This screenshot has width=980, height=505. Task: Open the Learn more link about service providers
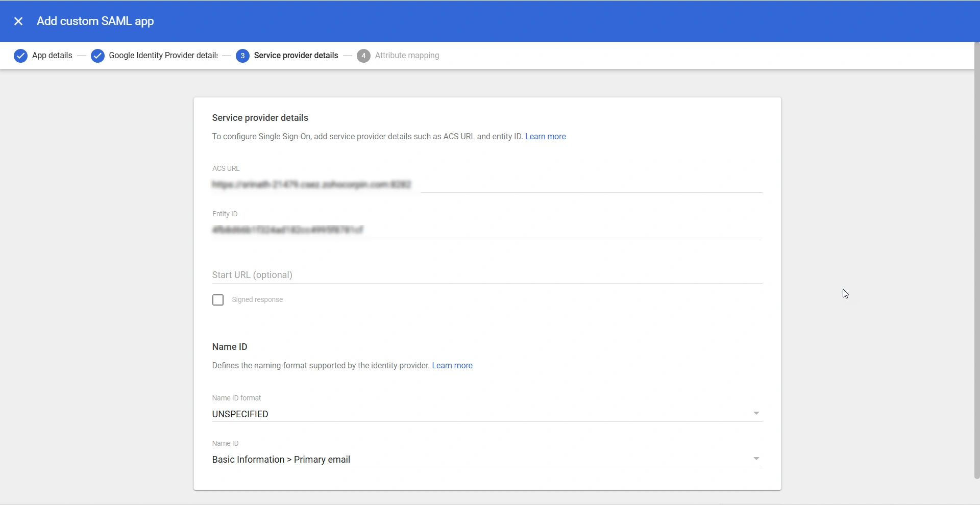[545, 136]
